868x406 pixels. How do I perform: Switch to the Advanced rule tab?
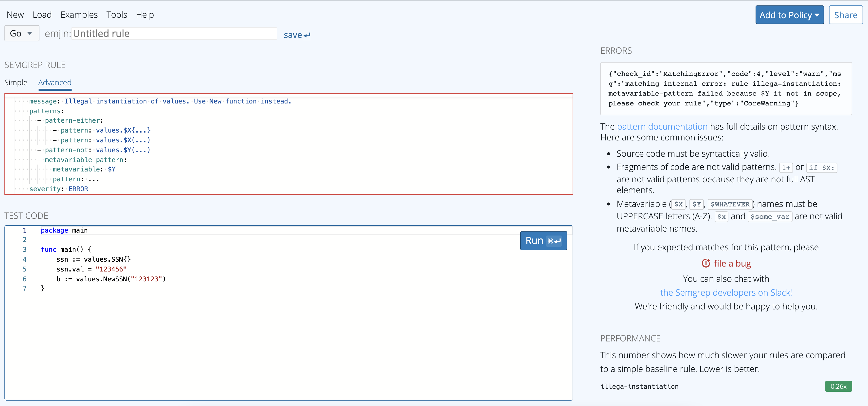tap(54, 83)
